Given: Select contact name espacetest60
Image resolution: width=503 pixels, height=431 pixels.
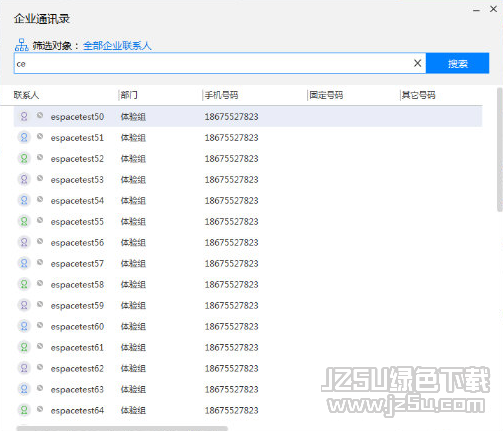Looking at the screenshot, I should pyautogui.click(x=77, y=327).
